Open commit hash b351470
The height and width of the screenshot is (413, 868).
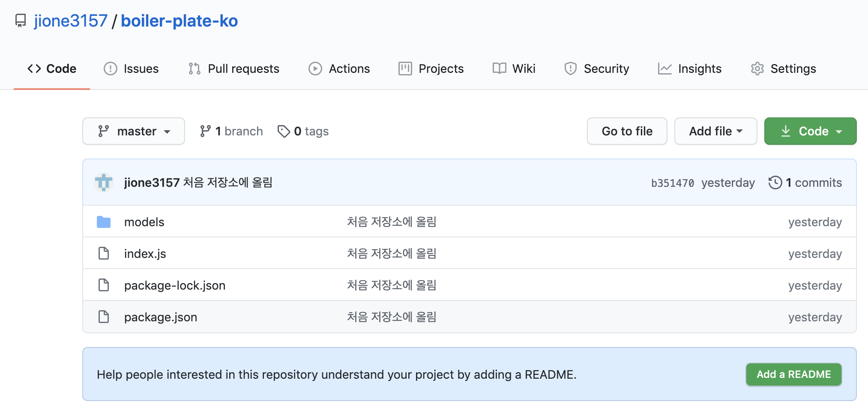(673, 183)
